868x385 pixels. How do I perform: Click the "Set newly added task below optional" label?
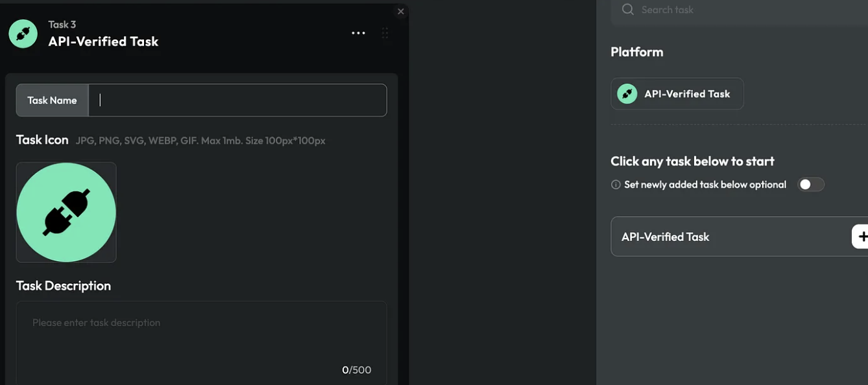[705, 185]
